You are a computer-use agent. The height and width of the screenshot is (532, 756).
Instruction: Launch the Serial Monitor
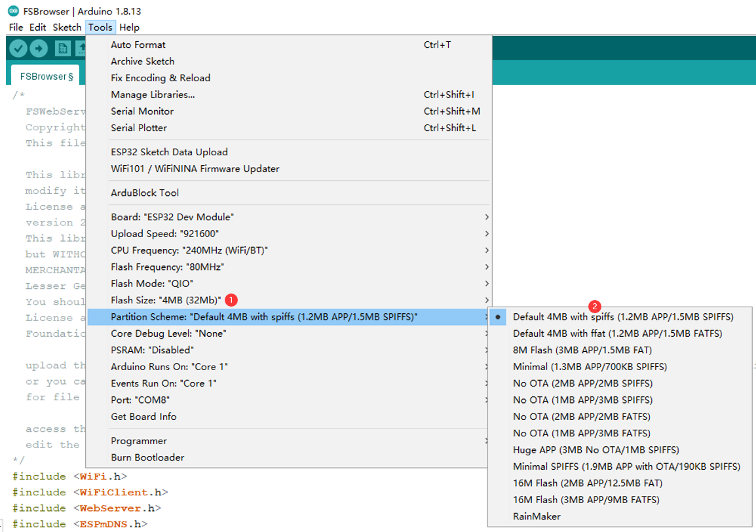coord(288,111)
